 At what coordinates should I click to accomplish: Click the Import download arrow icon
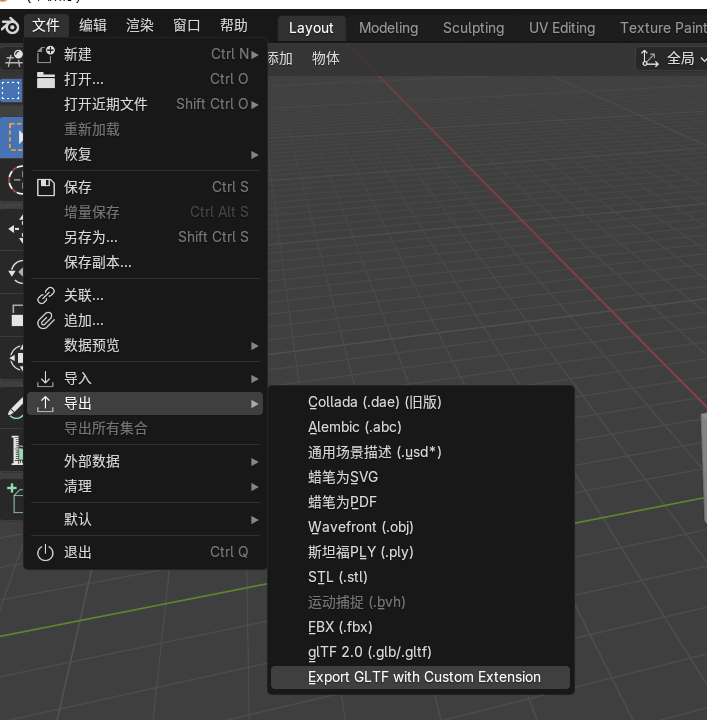click(x=45, y=379)
